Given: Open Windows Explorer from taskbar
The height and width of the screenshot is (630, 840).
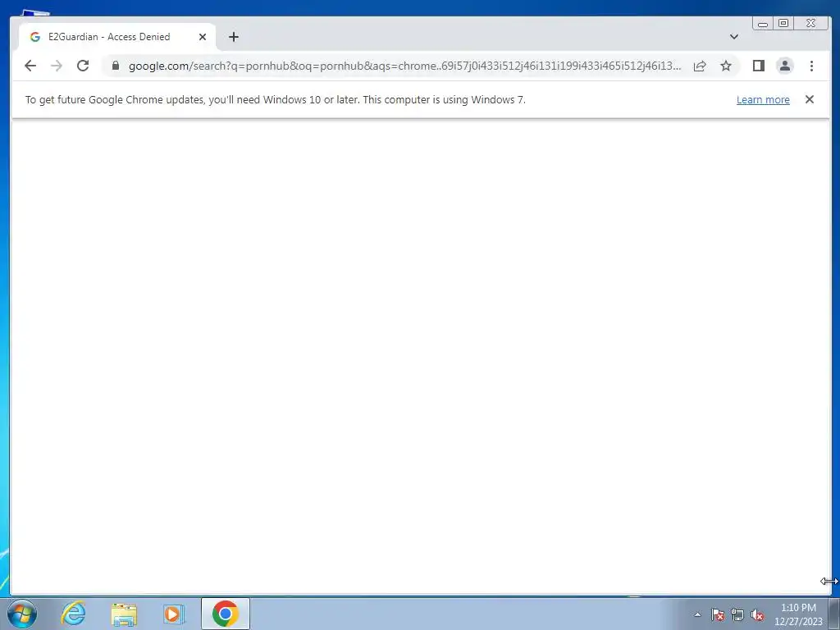Looking at the screenshot, I should [x=124, y=614].
